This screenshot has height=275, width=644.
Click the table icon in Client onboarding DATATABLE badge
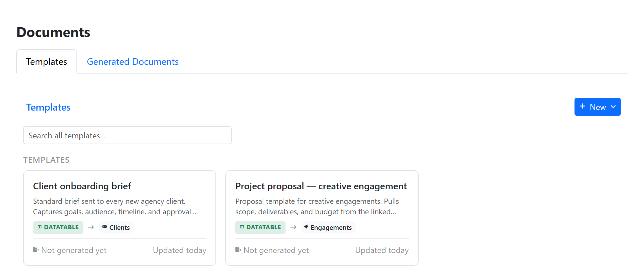tap(40, 227)
